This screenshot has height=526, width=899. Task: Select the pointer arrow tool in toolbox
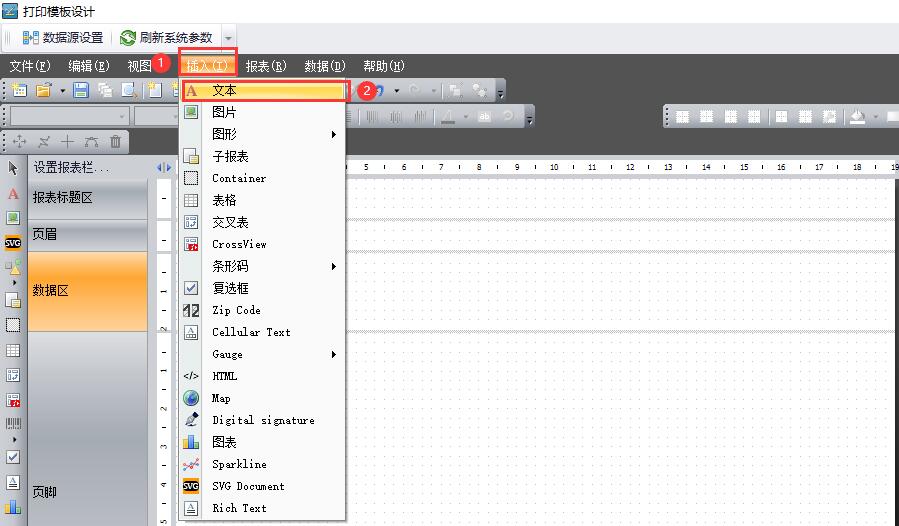(x=13, y=168)
